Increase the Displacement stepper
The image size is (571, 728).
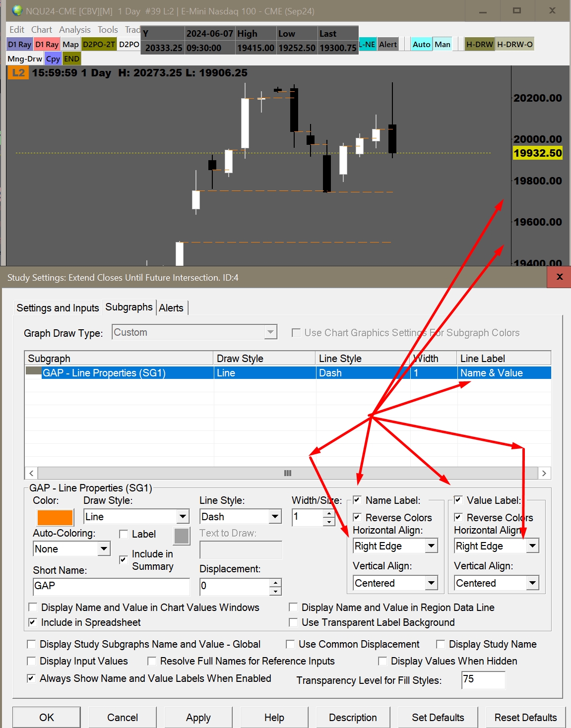tap(275, 582)
